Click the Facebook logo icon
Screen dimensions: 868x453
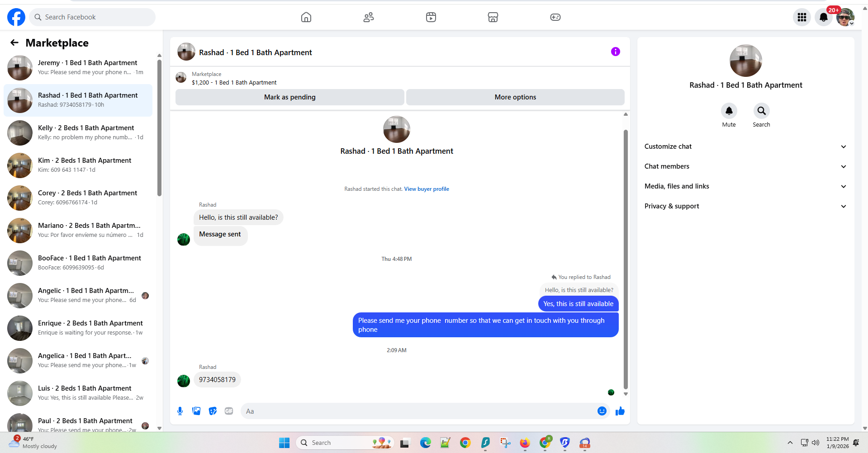coord(16,17)
